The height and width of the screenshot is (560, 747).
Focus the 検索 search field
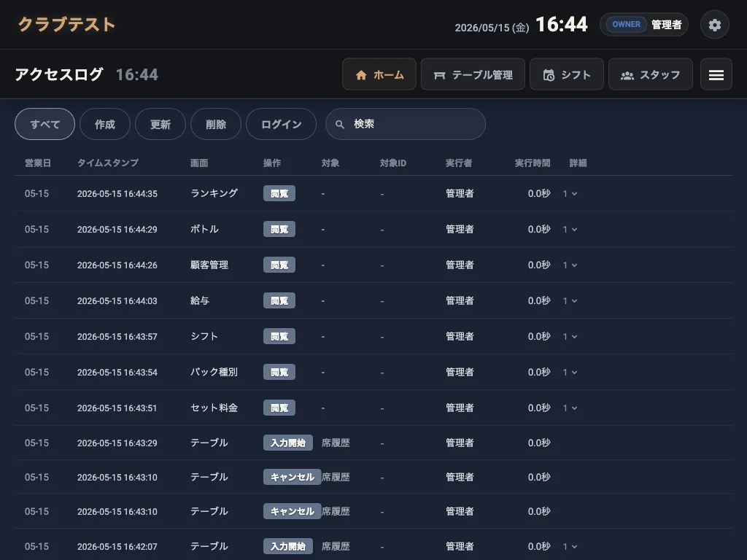click(406, 124)
